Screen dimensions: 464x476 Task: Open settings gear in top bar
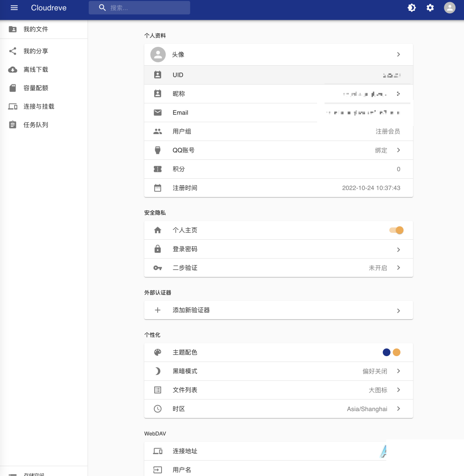[430, 8]
